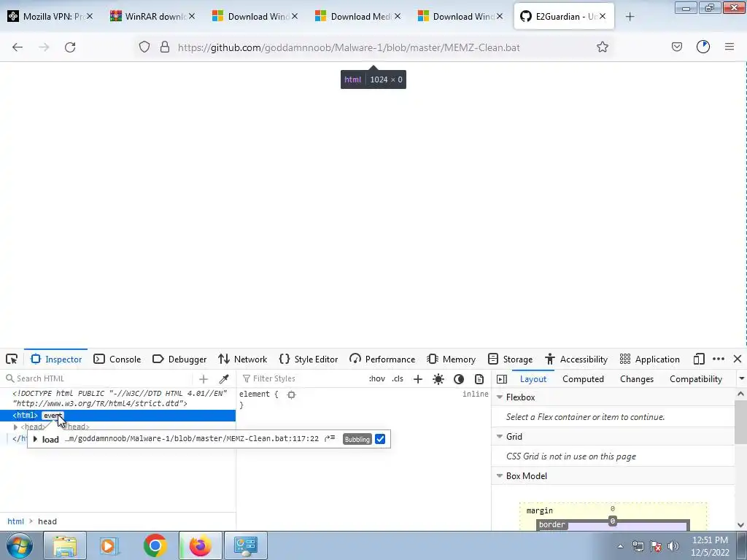747x560 pixels.
Task: Click the GitHub URL address bar
Action: coord(349,47)
